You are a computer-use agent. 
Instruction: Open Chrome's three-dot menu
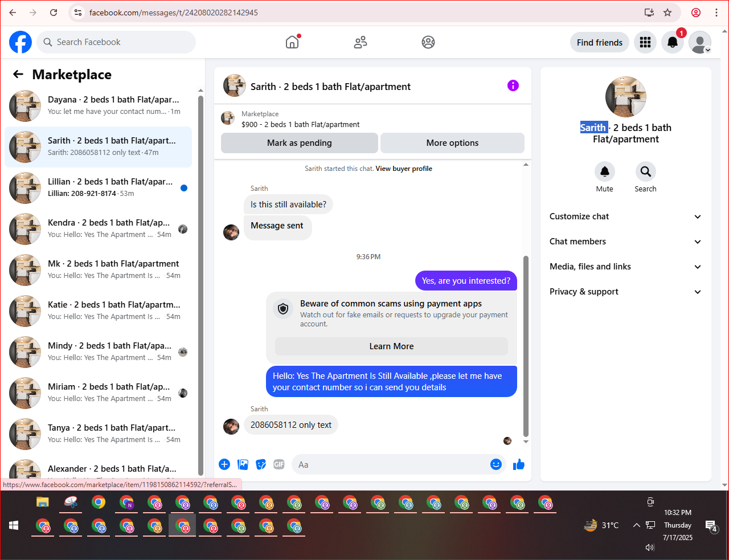[716, 13]
